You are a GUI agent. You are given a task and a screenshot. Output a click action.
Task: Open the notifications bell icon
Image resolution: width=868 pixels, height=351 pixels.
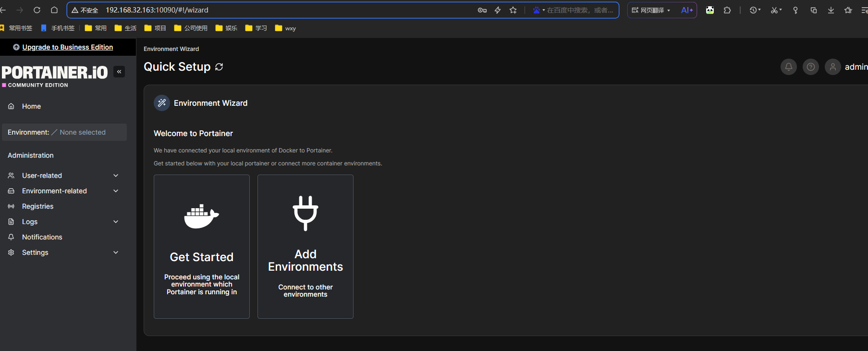click(x=789, y=67)
